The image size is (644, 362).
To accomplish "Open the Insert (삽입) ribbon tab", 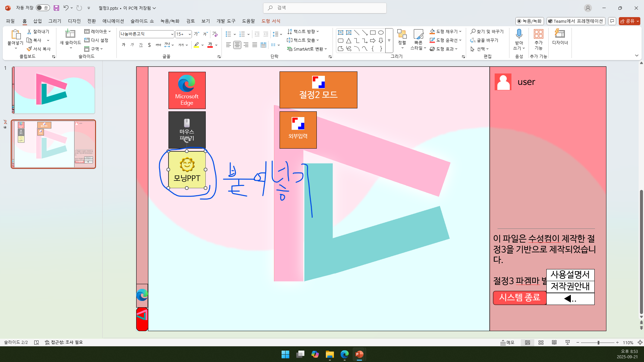I will tap(37, 21).
